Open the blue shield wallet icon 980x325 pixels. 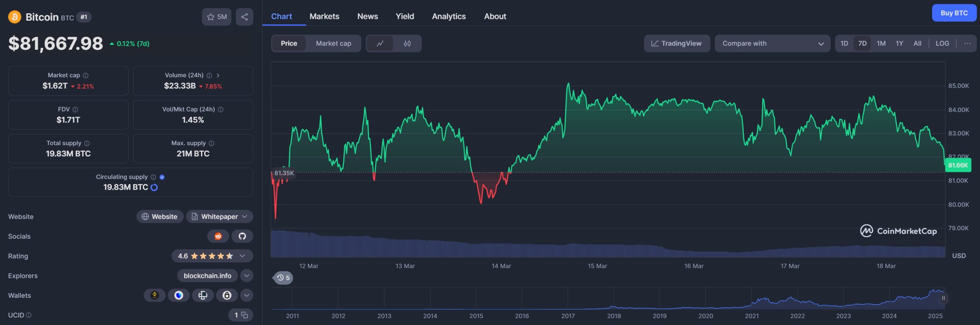tap(179, 295)
